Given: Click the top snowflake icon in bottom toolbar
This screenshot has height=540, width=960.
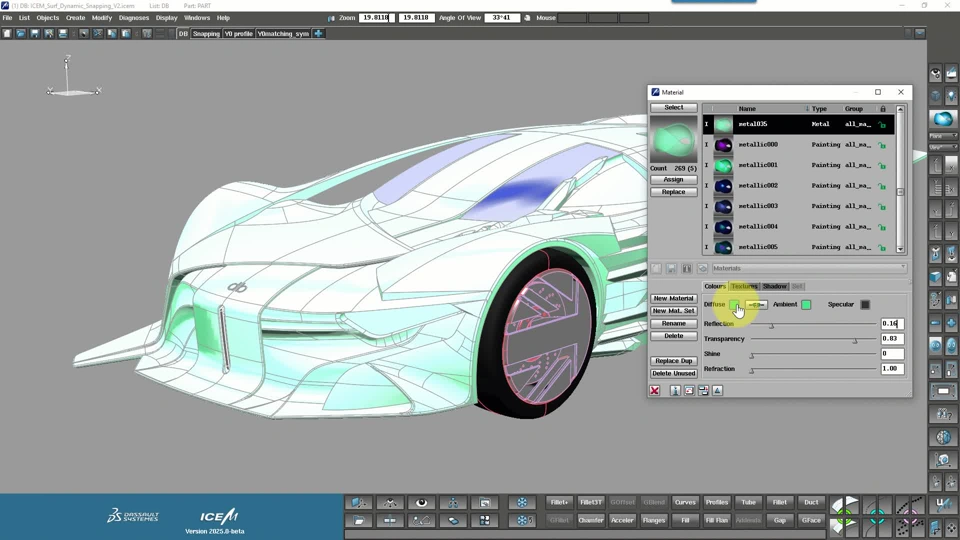Looking at the screenshot, I should click(522, 503).
